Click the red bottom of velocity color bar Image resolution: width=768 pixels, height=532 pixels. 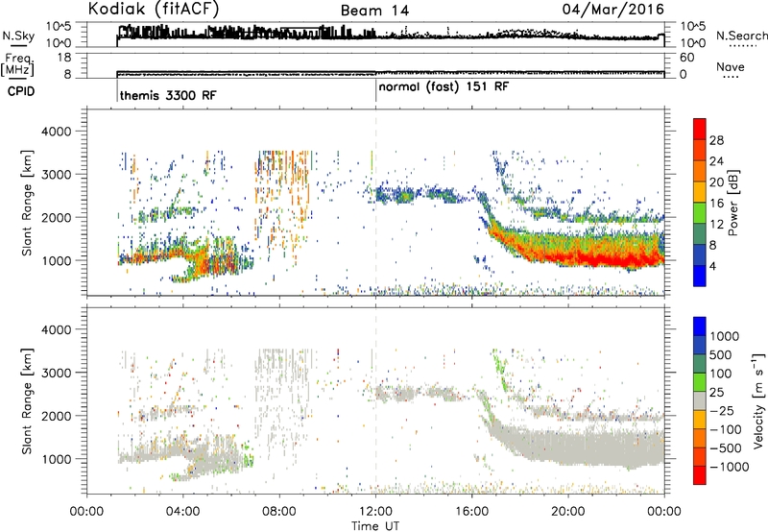[x=700, y=475]
